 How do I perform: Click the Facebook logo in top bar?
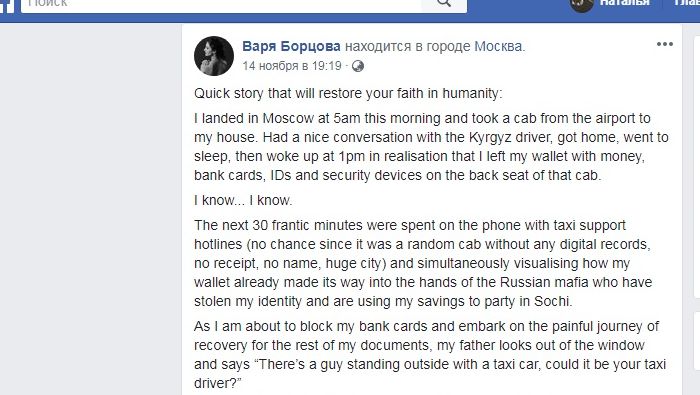(7, 4)
